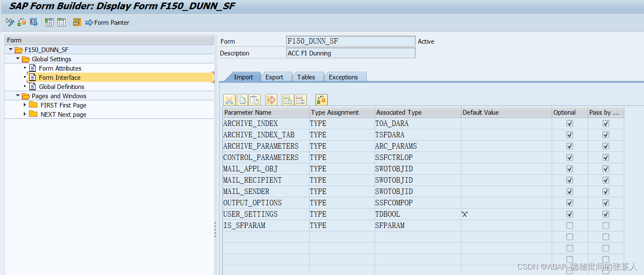Enable Pass by value checkbox for IS_SFPARAM
Viewport: 644px width, 275px height.
click(x=606, y=225)
